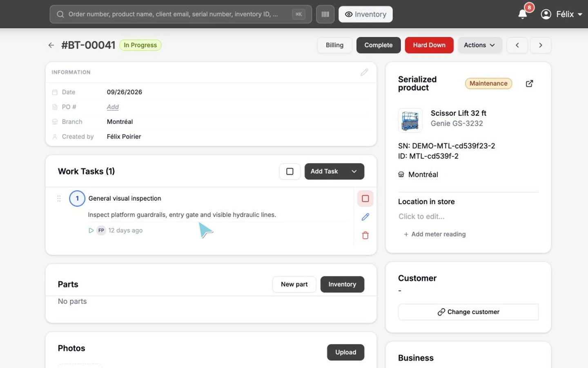Image resolution: width=588 pixels, height=368 pixels.
Task: Edit the Information section with the pencil icon
Action: tap(364, 72)
